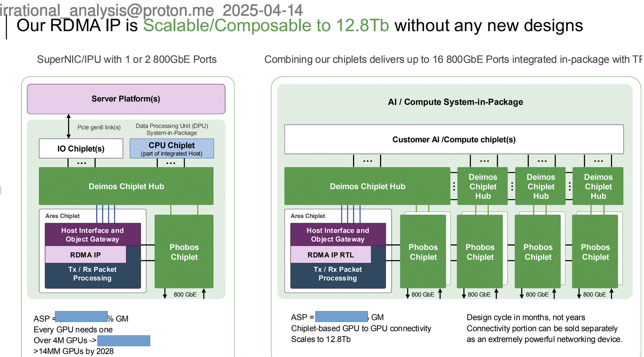
Task: Select the RDMA IP RTL block
Action: [331, 255]
